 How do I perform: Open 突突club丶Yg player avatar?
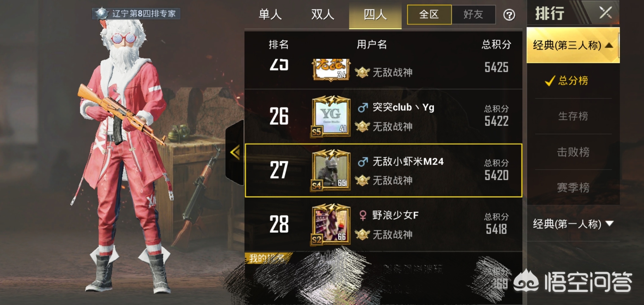coord(331,116)
